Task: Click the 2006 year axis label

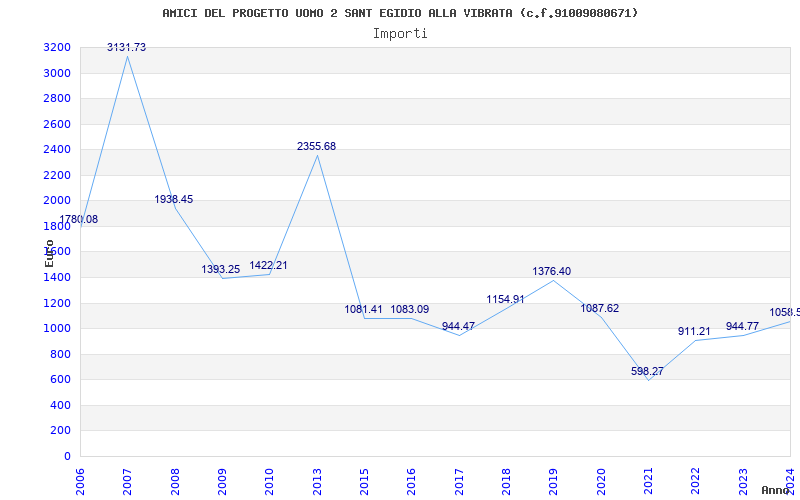Action: tap(80, 482)
